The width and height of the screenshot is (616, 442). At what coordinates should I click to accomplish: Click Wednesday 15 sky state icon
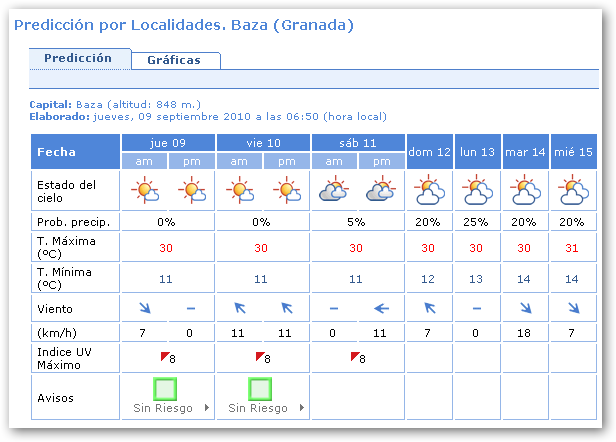[x=573, y=190]
